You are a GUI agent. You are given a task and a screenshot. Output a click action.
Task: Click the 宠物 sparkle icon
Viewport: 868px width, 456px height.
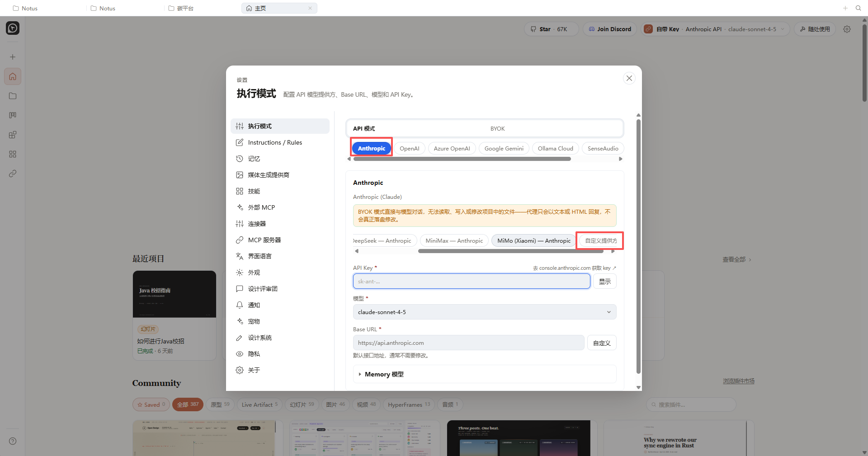240,321
